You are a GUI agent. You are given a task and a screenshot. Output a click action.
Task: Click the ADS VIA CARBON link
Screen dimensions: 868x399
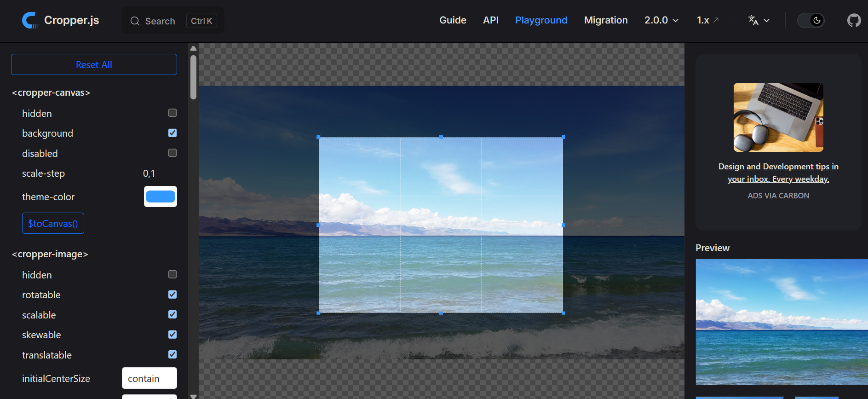[778, 196]
